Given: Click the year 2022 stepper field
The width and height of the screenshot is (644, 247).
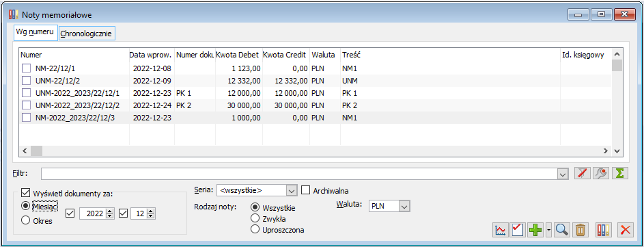Looking at the screenshot, I should tap(96, 213).
